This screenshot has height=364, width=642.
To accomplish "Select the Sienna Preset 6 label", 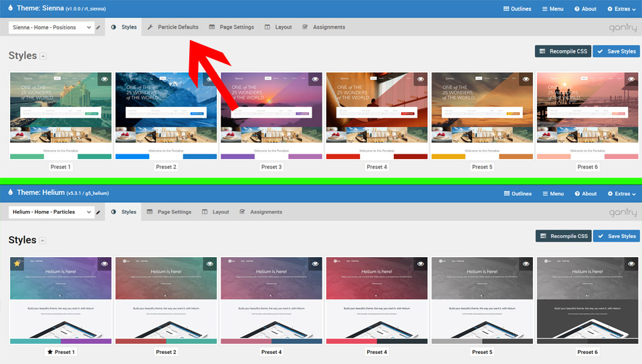I will [x=588, y=167].
